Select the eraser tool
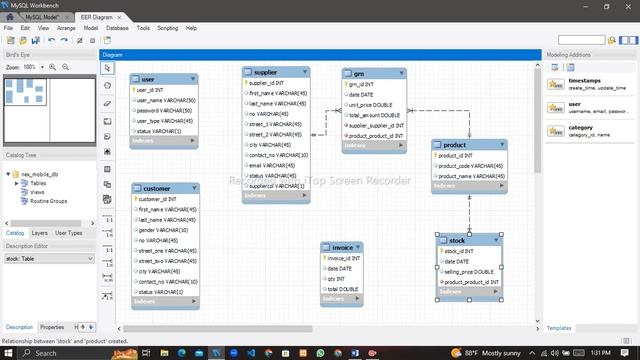Viewport: 640px width, 360px height. (107, 104)
